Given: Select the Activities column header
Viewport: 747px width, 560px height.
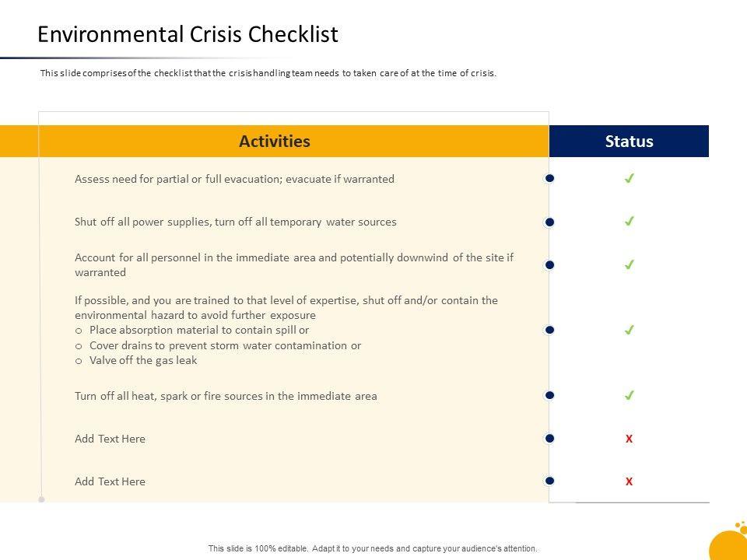Looking at the screenshot, I should pyautogui.click(x=275, y=142).
